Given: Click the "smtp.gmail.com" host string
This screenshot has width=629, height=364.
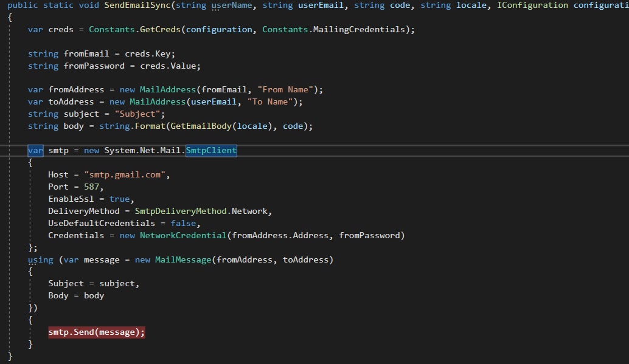Looking at the screenshot, I should [x=125, y=175].
